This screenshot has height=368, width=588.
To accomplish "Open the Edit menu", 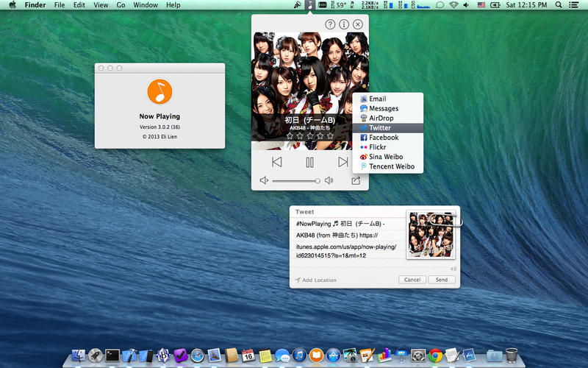I will click(79, 5).
